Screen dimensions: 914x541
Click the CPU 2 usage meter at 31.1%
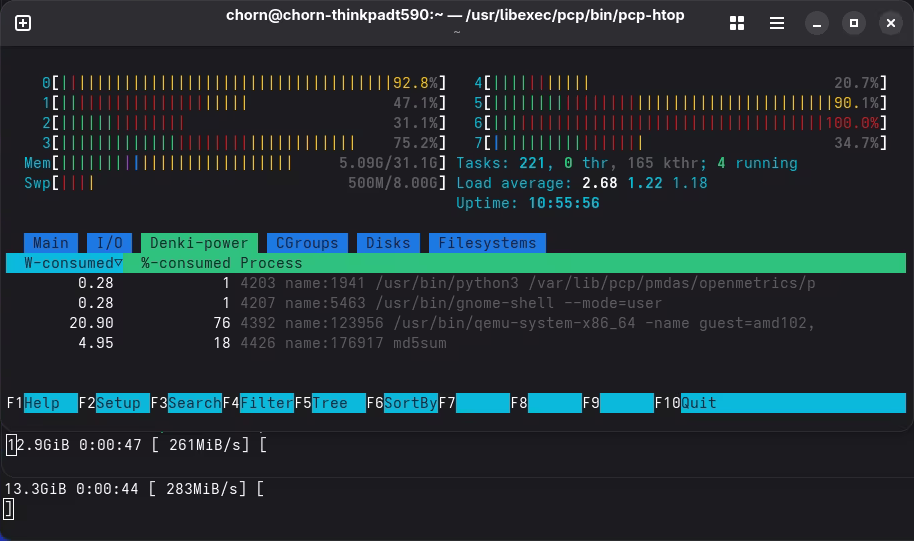(x=244, y=123)
